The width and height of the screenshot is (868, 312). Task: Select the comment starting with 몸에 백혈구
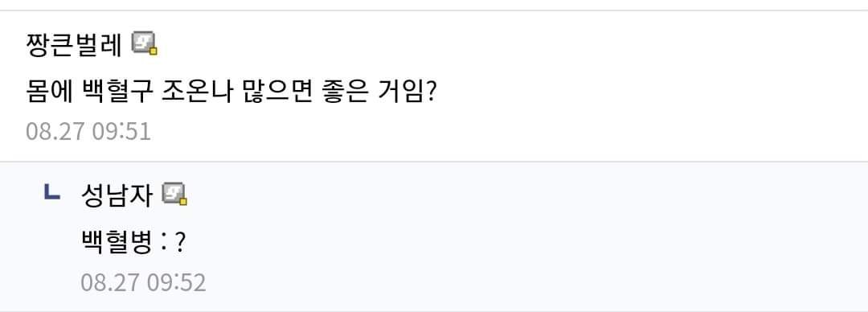232,92
